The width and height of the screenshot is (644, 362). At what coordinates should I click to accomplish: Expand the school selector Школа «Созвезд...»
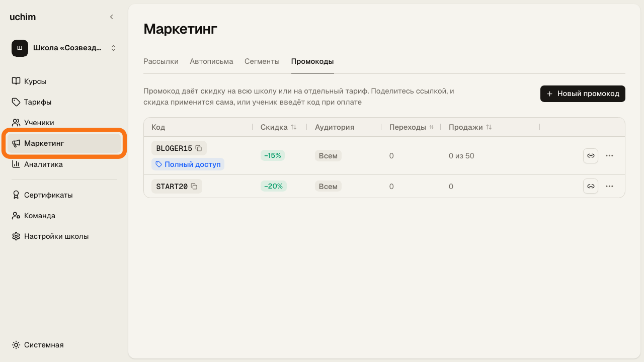pos(64,48)
